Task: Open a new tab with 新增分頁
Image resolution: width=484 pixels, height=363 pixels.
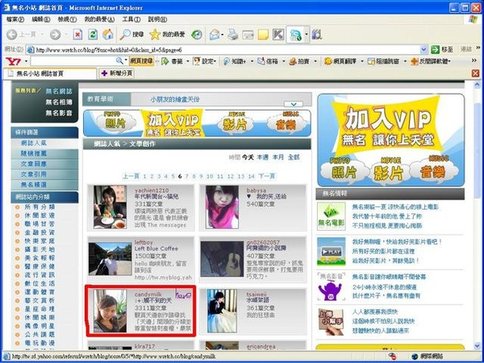Action: 117,73
